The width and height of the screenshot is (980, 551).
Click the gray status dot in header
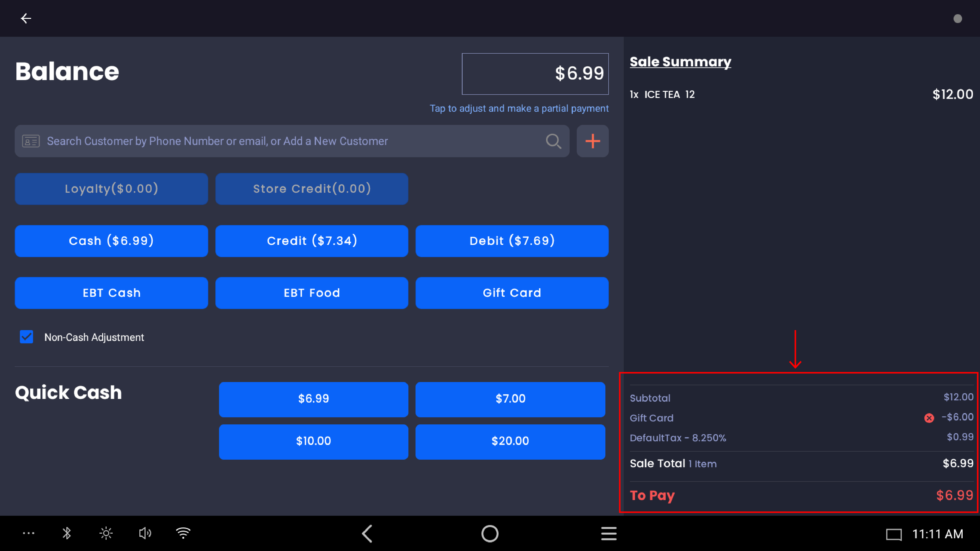click(957, 19)
